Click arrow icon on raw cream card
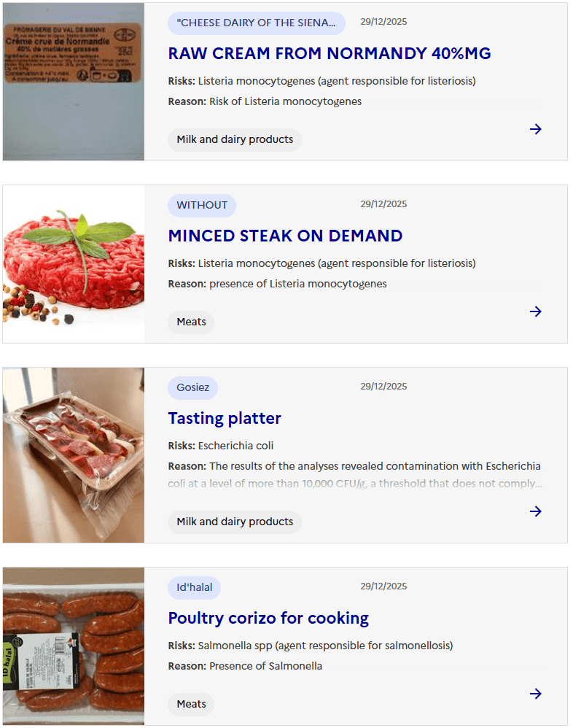The image size is (573, 728). pos(536,129)
